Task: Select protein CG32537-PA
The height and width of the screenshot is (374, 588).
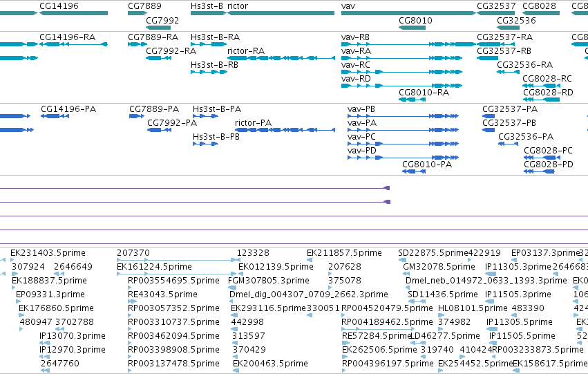Action: tap(510, 109)
